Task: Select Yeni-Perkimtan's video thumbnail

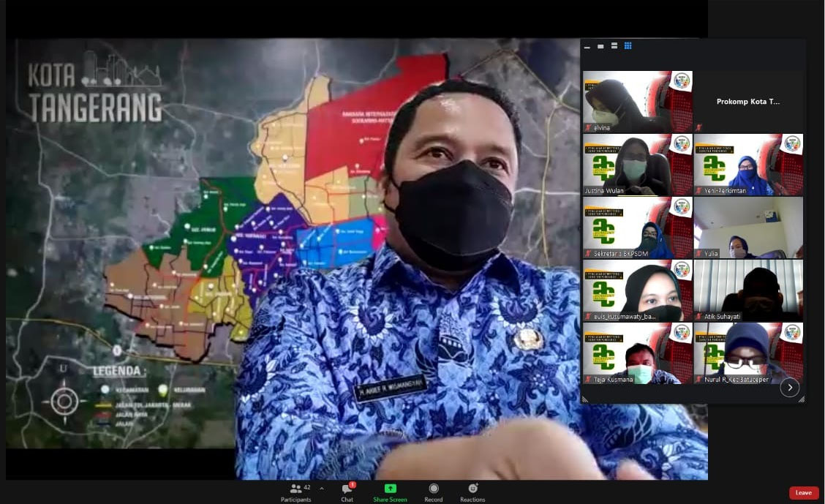Action: [x=748, y=165]
